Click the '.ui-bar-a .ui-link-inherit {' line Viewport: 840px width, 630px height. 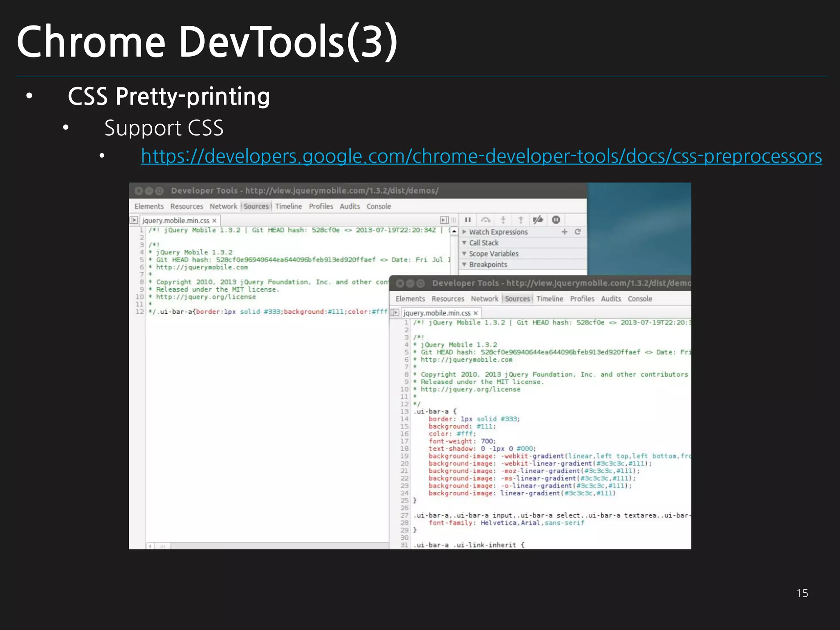[469, 545]
